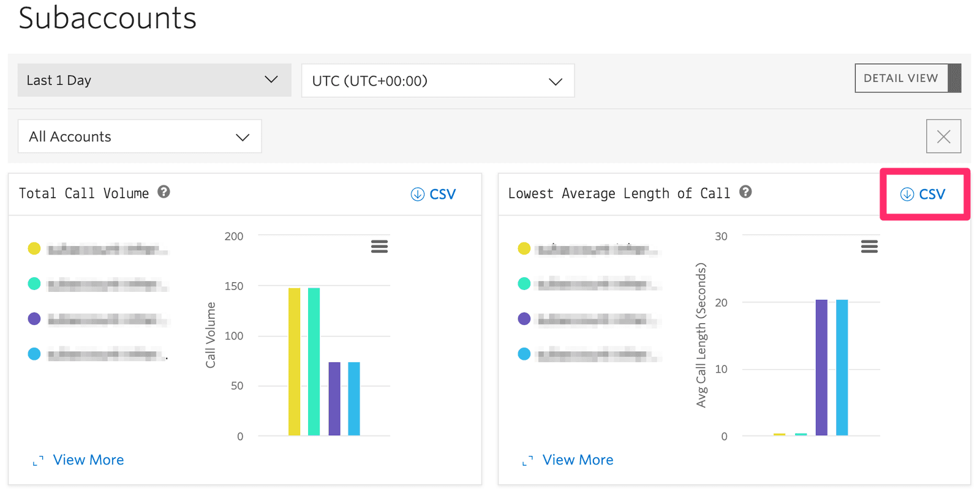The image size is (980, 492).
Task: Toggle yellow series in Total Call Volume legend
Action: click(x=98, y=248)
